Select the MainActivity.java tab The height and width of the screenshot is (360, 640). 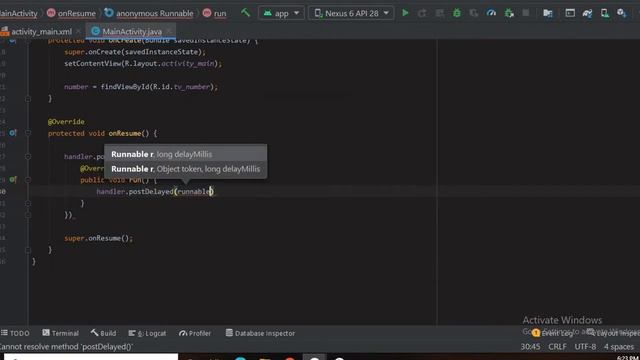[x=131, y=31]
